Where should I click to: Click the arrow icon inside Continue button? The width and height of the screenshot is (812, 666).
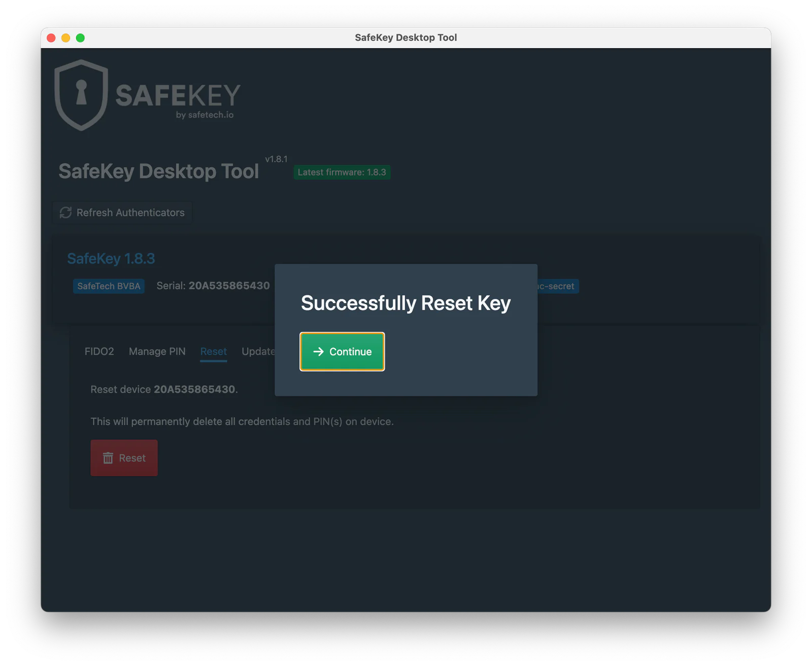point(318,351)
